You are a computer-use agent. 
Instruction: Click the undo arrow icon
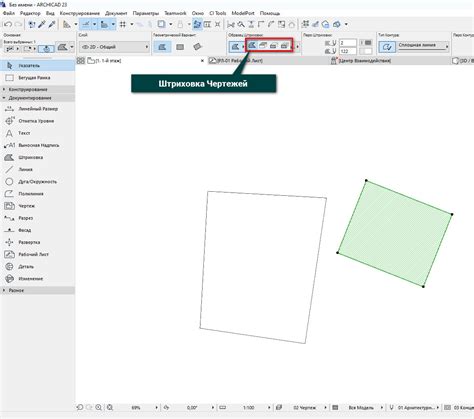coord(8,24)
